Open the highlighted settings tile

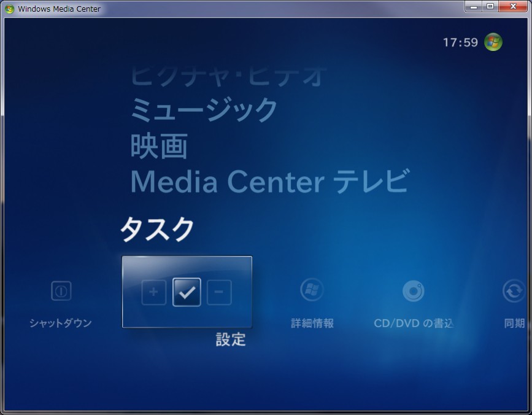pyautogui.click(x=187, y=292)
